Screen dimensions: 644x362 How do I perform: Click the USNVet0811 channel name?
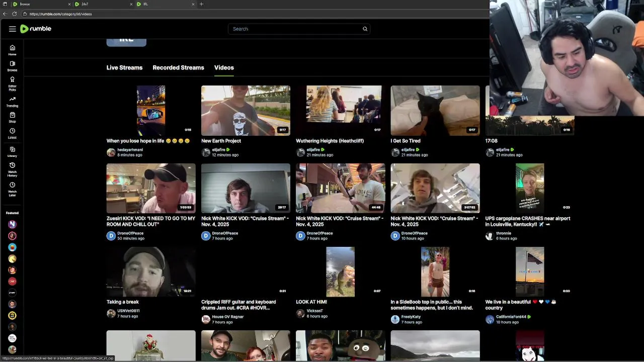tap(128, 311)
